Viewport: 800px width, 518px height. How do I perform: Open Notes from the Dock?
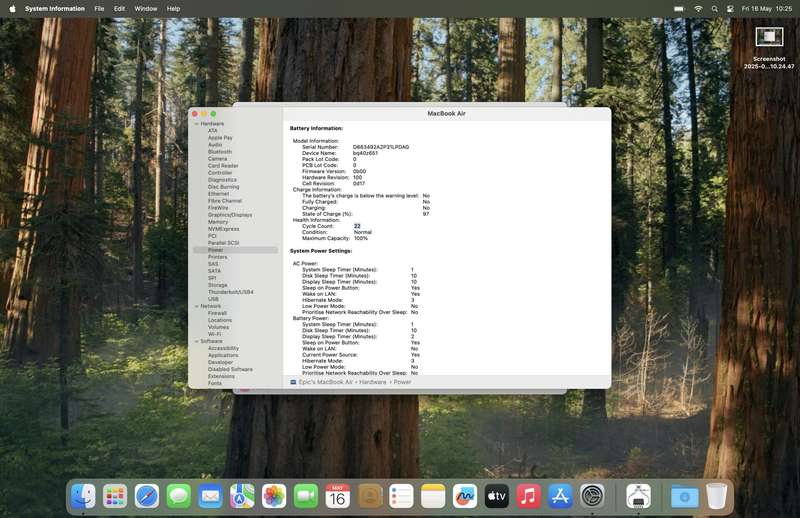coord(433,496)
